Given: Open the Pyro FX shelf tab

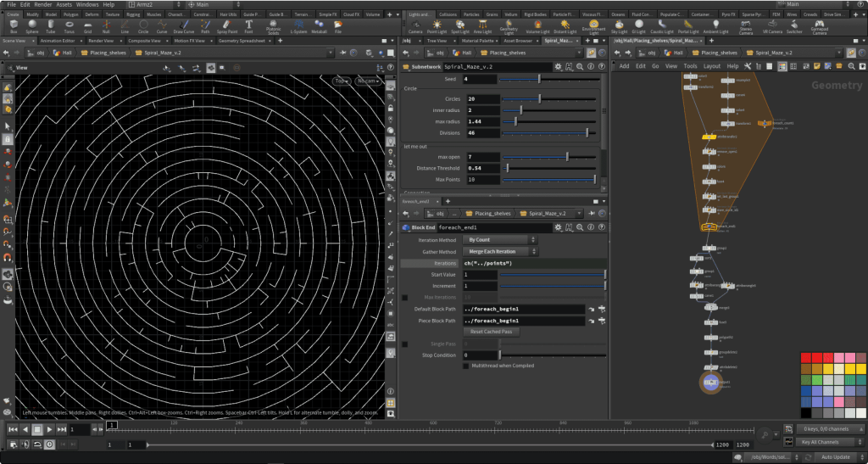Looking at the screenshot, I should point(728,14).
